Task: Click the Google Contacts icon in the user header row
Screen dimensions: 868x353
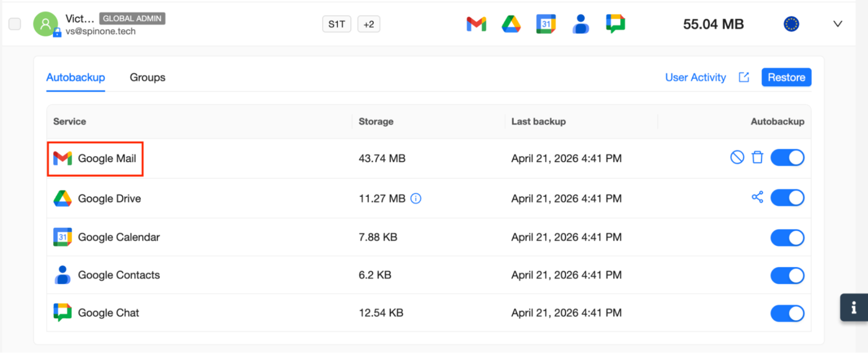Action: tap(581, 24)
